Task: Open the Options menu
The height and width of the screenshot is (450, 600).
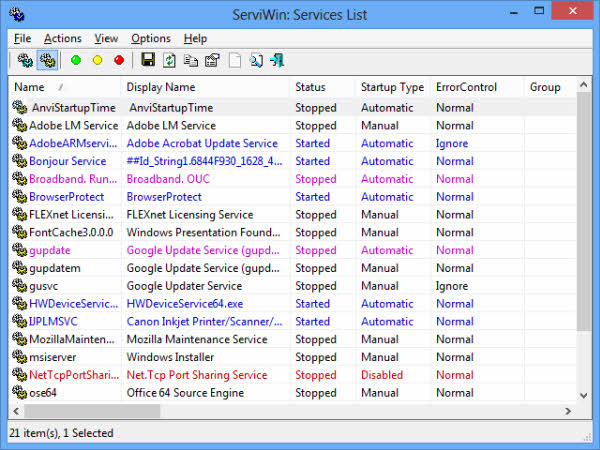Action: [150, 38]
